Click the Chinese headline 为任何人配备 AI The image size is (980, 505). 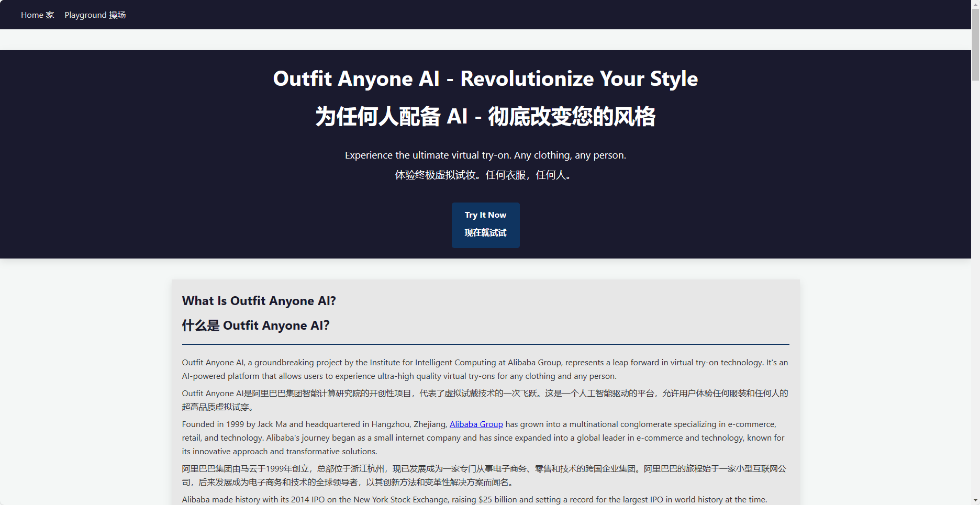pos(485,116)
